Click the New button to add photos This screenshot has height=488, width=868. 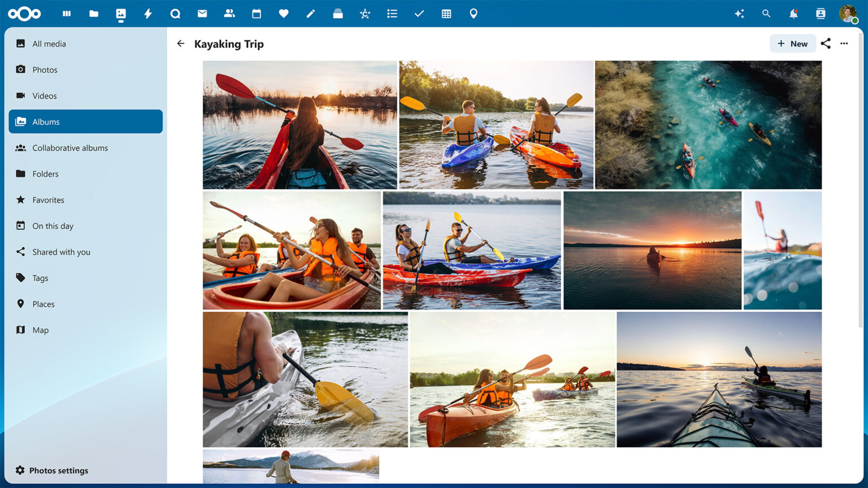pyautogui.click(x=793, y=43)
